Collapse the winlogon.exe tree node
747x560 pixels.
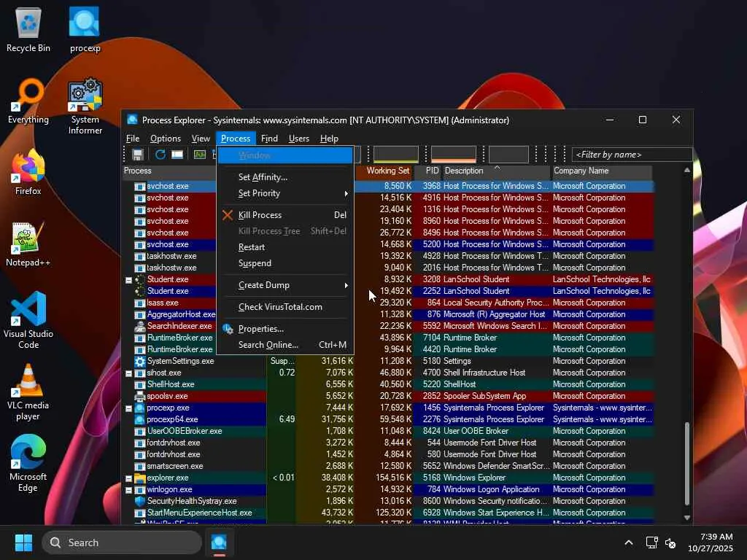(x=128, y=490)
